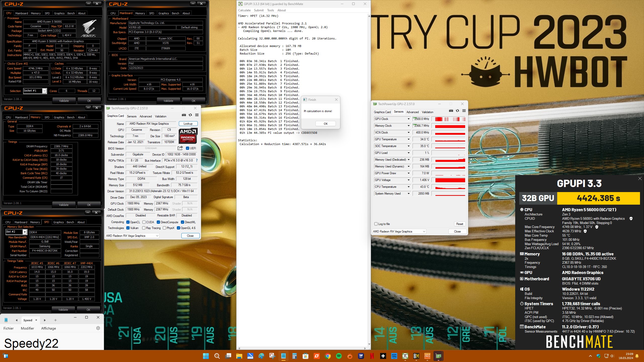Open the Submit menu in GPUPI
The image size is (644, 362).
pyautogui.click(x=259, y=10)
